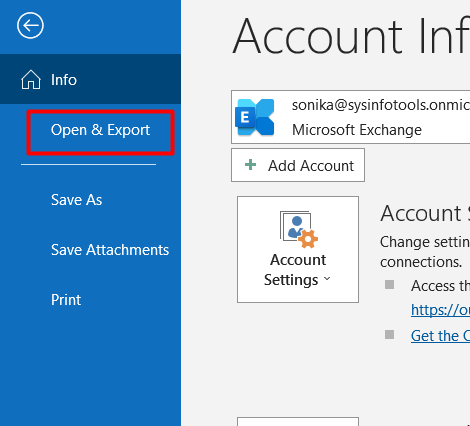The width and height of the screenshot is (470, 426).
Task: Open the sonika account selector box
Action: pyautogui.click(x=350, y=117)
